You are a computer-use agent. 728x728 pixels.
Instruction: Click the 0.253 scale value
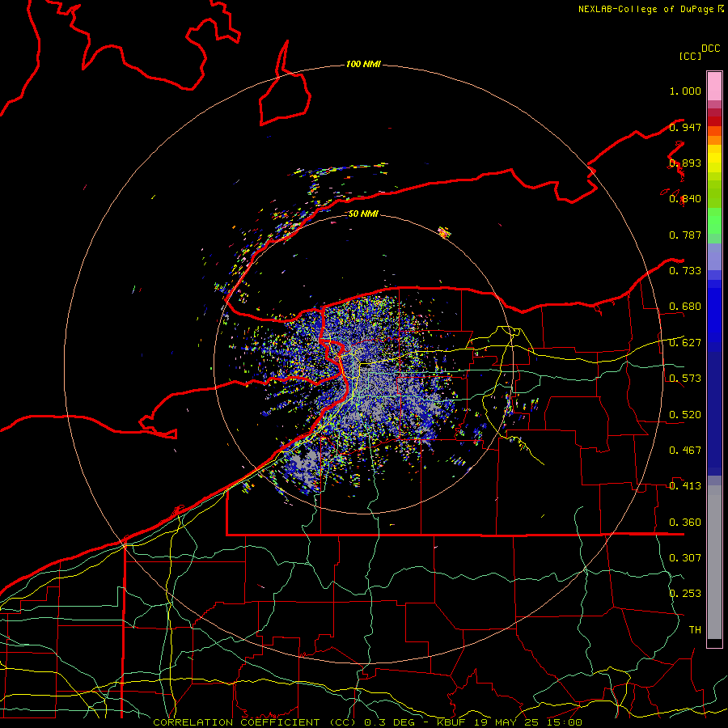(685, 594)
